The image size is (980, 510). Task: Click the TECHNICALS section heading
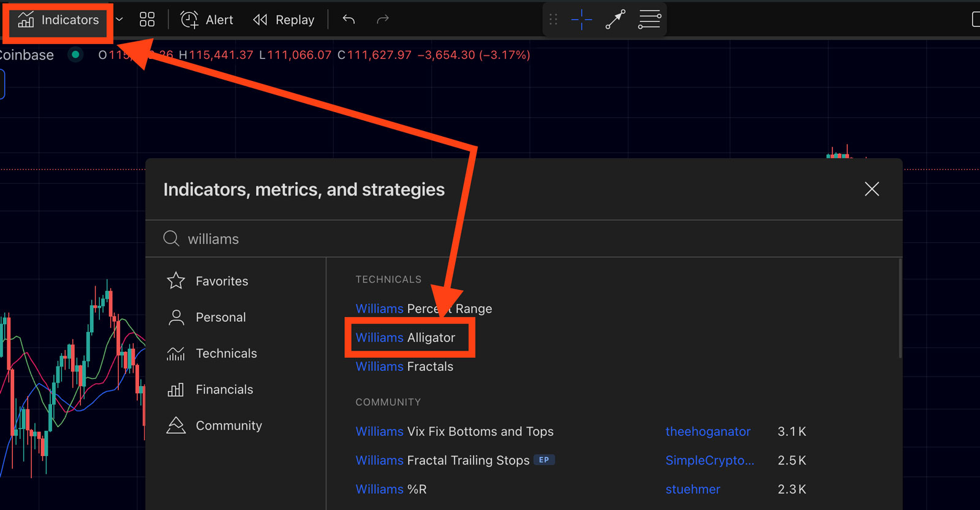pos(388,279)
